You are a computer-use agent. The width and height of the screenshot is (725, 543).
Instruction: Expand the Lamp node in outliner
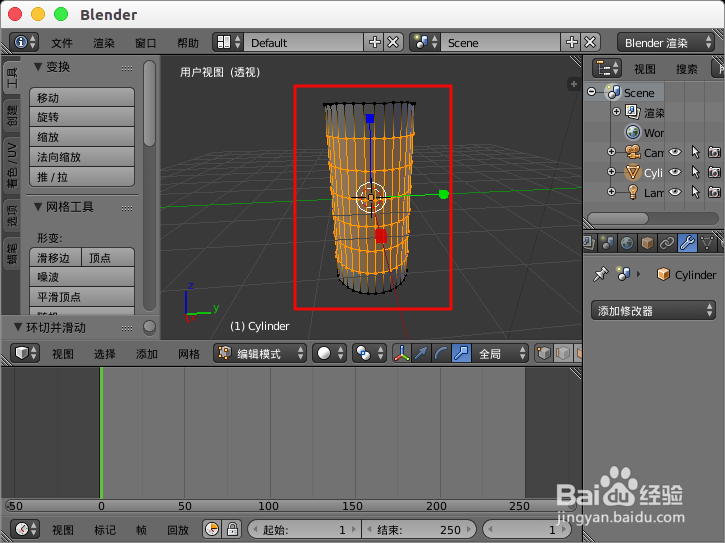coord(611,191)
